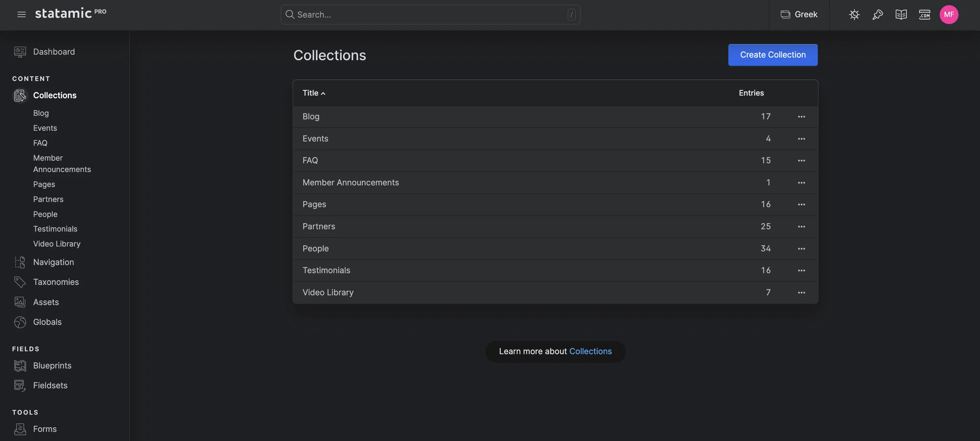
Task: Open the People collection row
Action: 315,248
